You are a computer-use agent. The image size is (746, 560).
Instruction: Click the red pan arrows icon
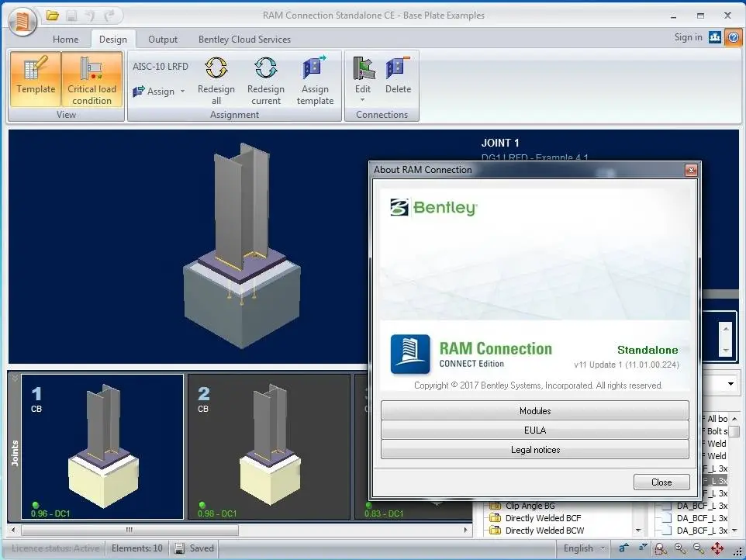[717, 548]
